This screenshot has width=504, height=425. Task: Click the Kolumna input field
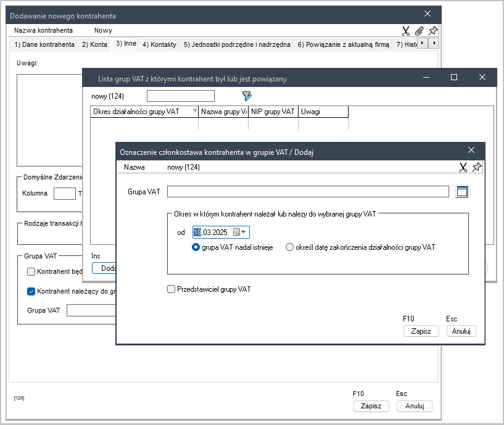(64, 194)
